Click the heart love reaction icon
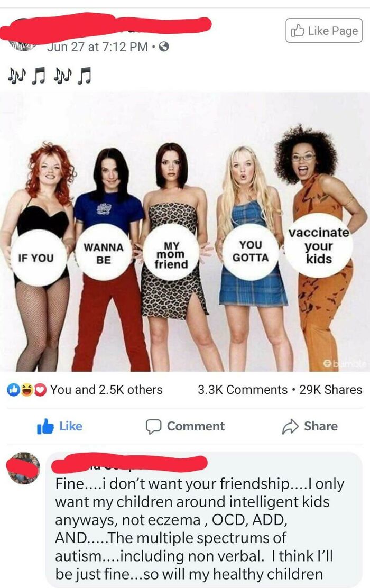The width and height of the screenshot is (370, 588). 40,390
